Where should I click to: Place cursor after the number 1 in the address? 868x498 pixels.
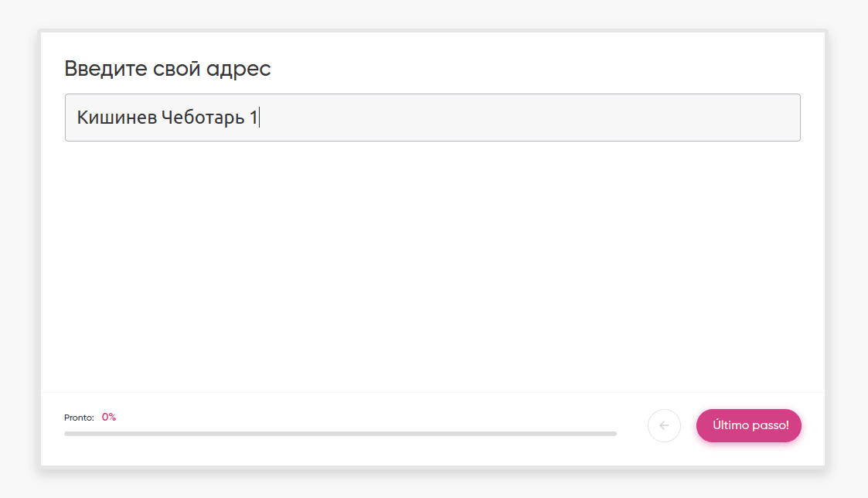(258, 118)
